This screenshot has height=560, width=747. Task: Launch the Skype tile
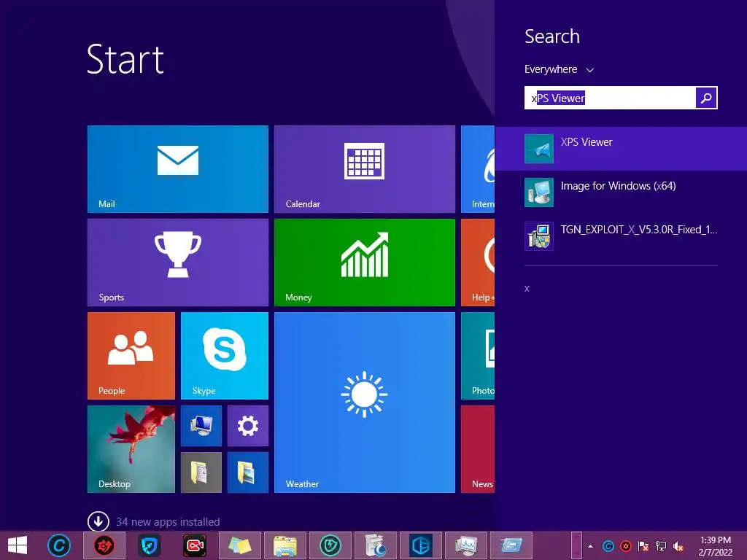click(x=225, y=356)
